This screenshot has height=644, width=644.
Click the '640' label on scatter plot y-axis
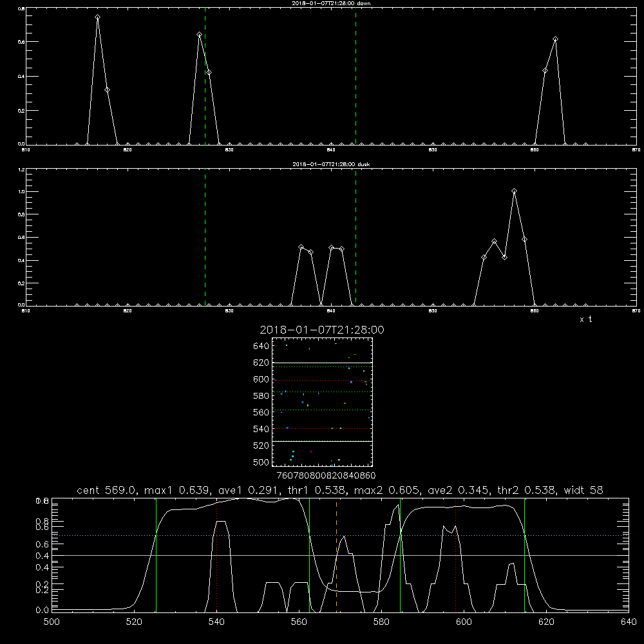pos(261,346)
